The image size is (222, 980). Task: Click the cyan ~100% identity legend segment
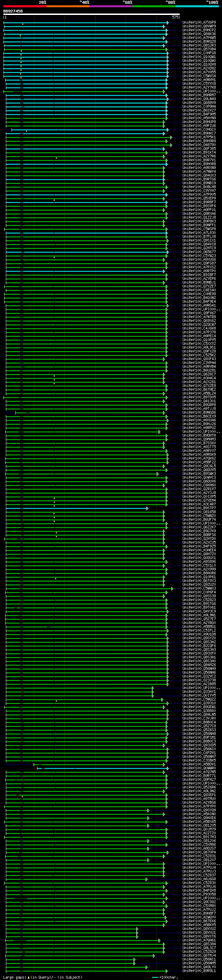[197, 6]
